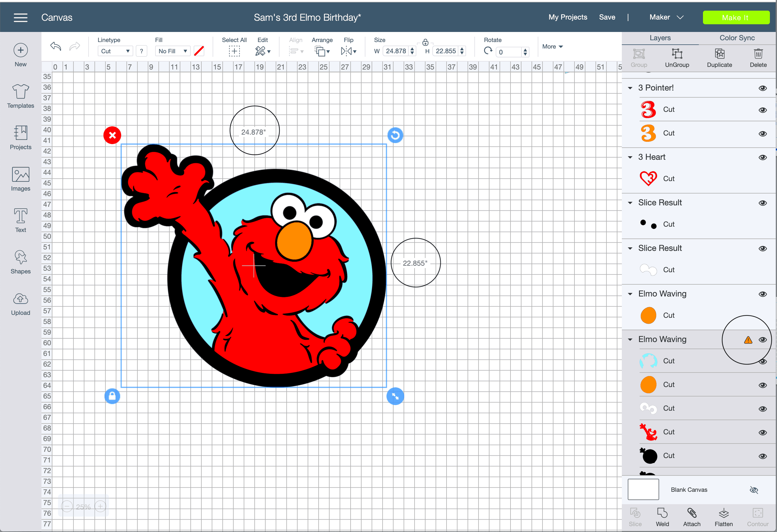Click the green Make It button

click(736, 17)
